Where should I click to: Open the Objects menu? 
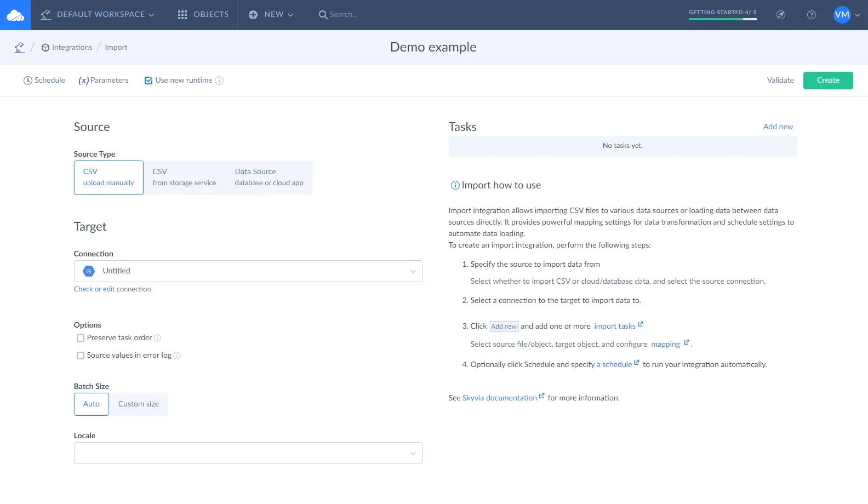point(203,15)
